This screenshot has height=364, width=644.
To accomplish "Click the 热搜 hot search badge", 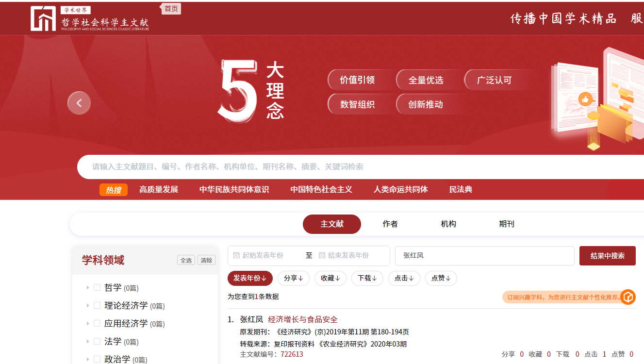I will [x=114, y=190].
